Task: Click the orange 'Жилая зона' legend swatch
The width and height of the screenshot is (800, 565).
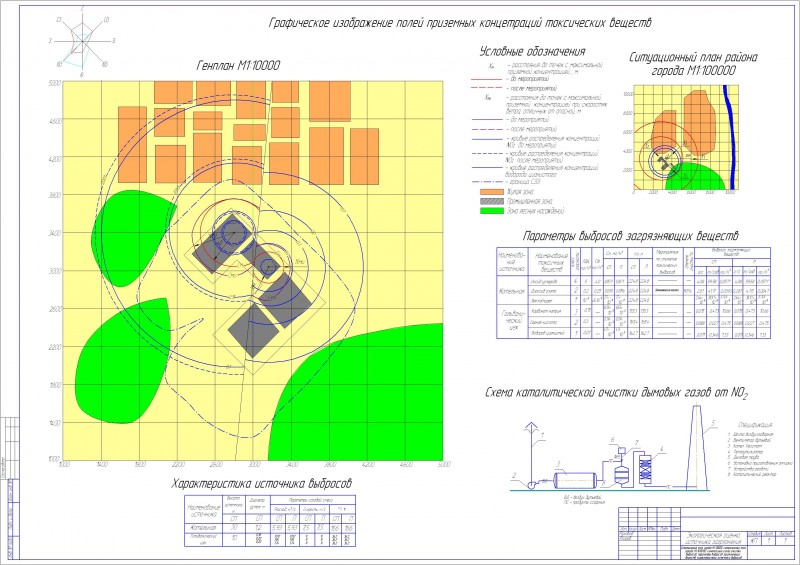Action: point(492,192)
